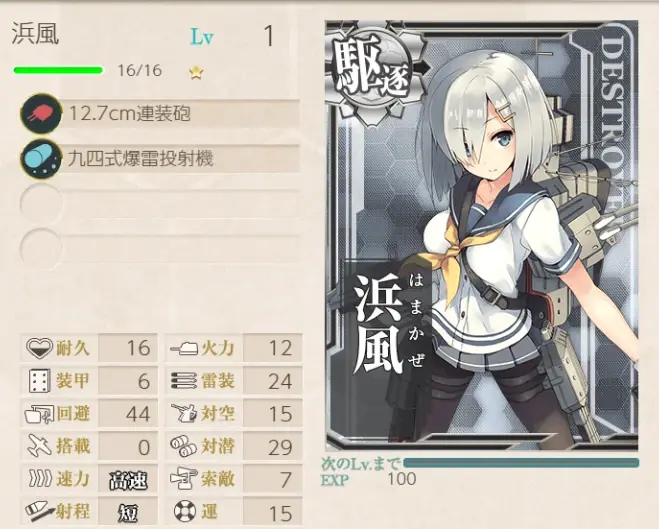Click the third empty equipment slot

tap(160, 204)
